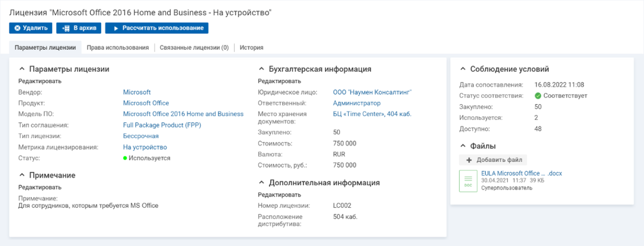Switch to Права использования tab
644x246 pixels.
pos(118,47)
